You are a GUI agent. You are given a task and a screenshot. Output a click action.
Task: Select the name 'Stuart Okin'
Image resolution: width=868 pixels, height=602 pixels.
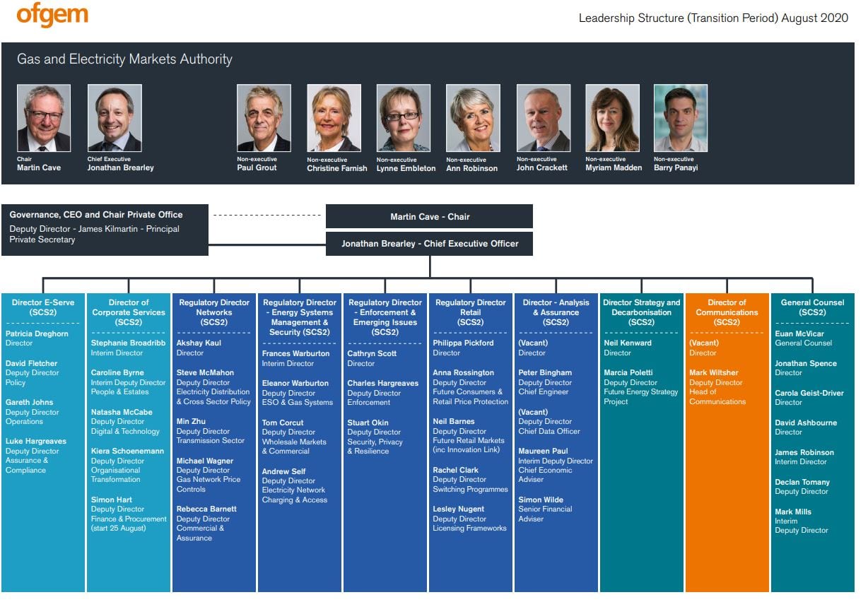click(368, 423)
